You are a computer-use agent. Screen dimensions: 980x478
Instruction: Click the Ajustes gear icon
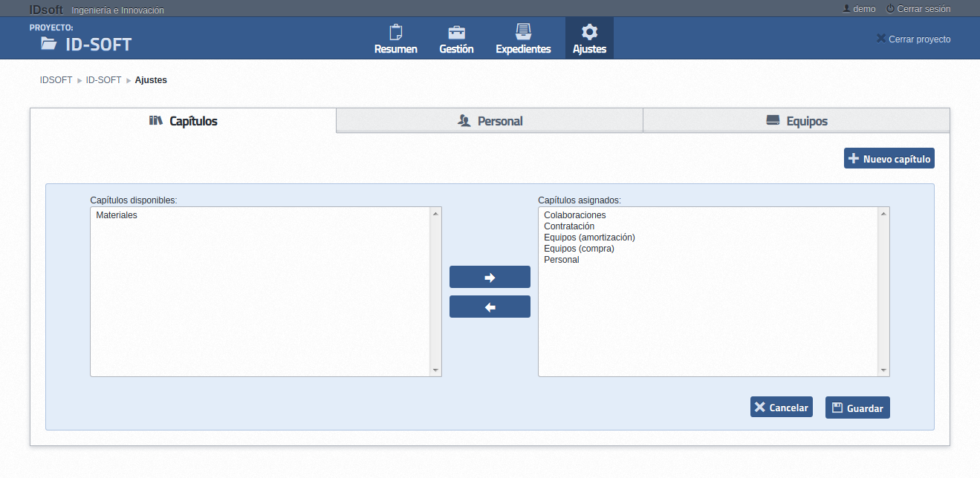click(x=589, y=32)
